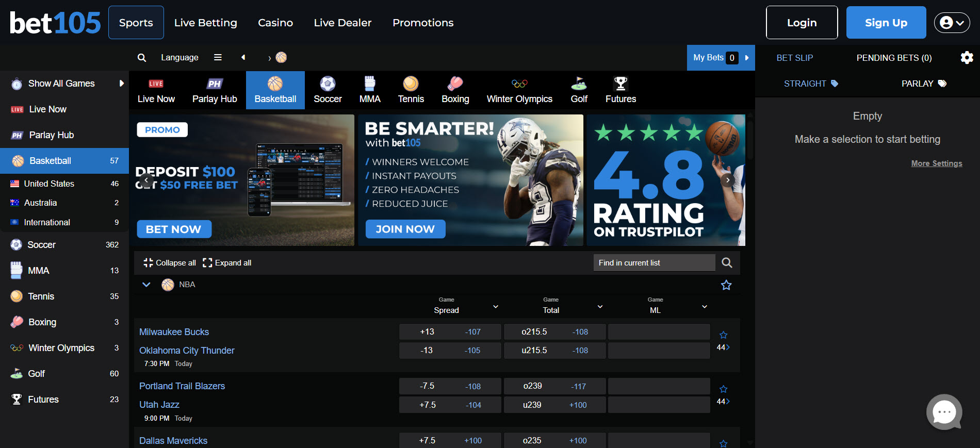Open bet slip settings gear
The width and height of the screenshot is (980, 448).
[x=967, y=58]
